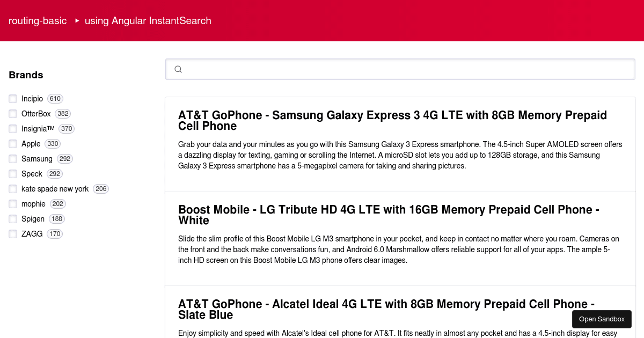The height and width of the screenshot is (338, 644).
Task: Click the routing-basic header link
Action: 38,20
